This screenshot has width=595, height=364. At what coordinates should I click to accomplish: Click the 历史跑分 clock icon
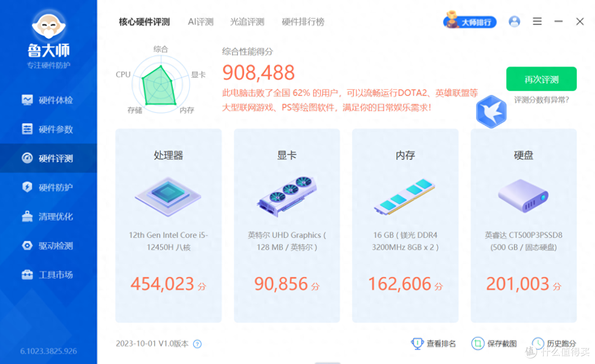[x=538, y=343]
